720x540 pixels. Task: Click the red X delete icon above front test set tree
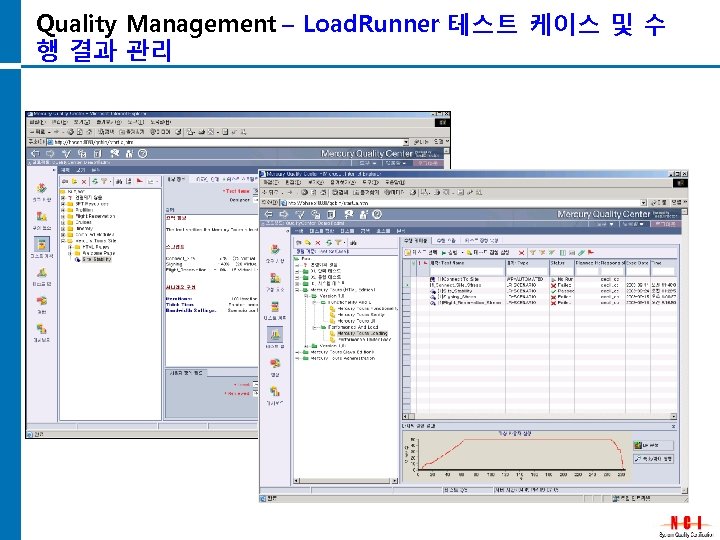[x=318, y=242]
